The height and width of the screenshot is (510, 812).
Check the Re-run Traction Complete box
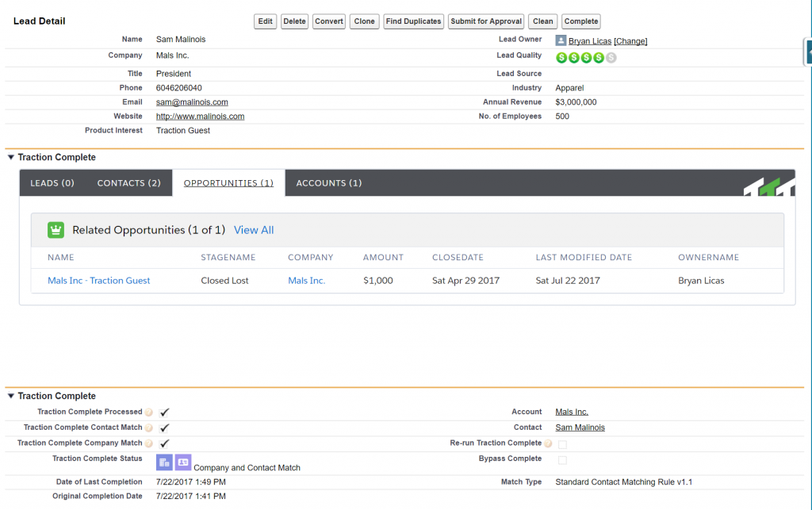click(562, 444)
